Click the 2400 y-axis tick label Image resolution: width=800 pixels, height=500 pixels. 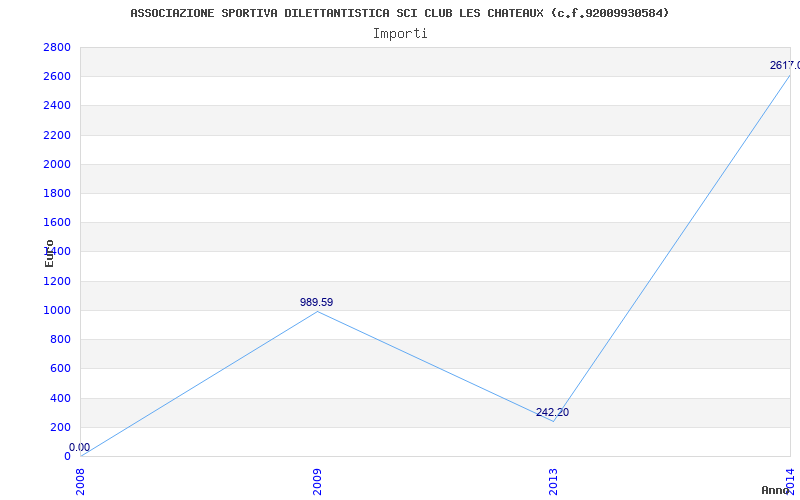(57, 106)
